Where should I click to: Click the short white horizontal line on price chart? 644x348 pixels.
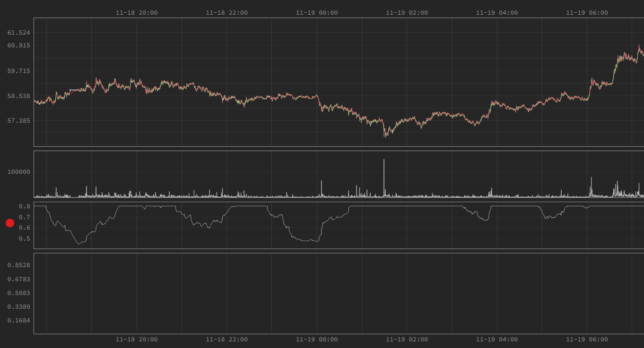(x=74, y=90)
